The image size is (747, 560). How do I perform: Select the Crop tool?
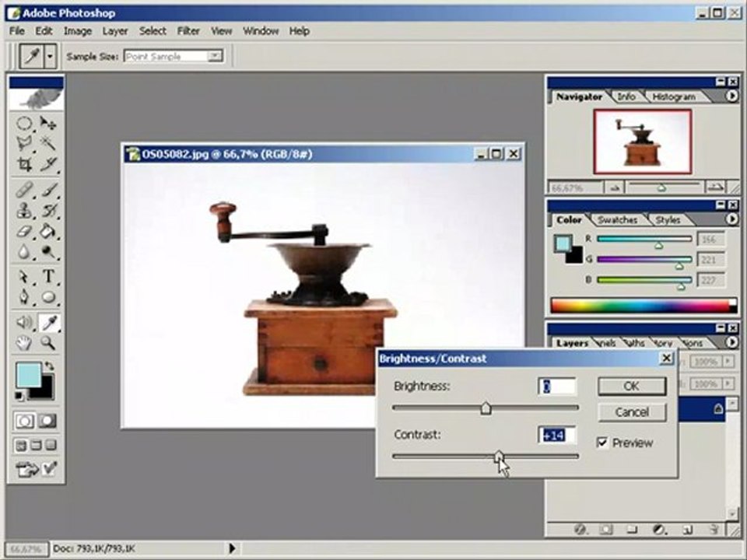24,164
